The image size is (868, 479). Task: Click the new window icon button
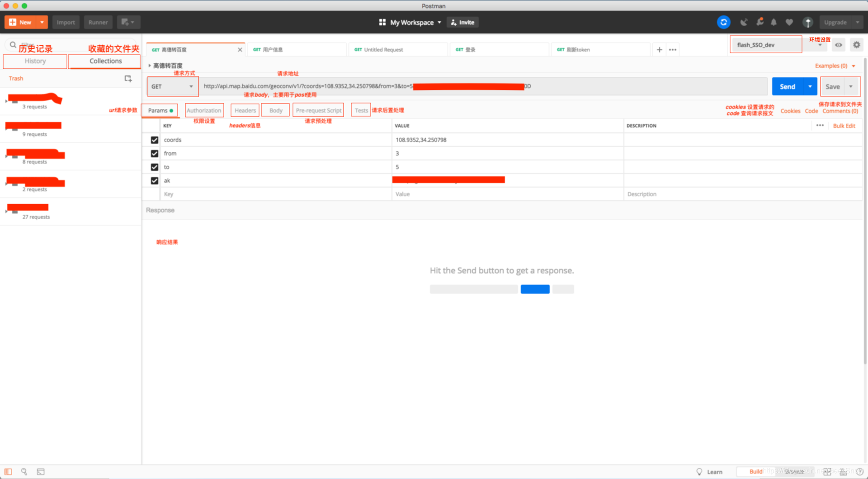[x=128, y=22]
